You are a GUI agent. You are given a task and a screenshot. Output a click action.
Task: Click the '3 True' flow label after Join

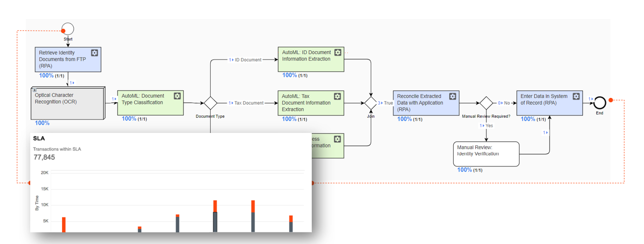click(385, 103)
